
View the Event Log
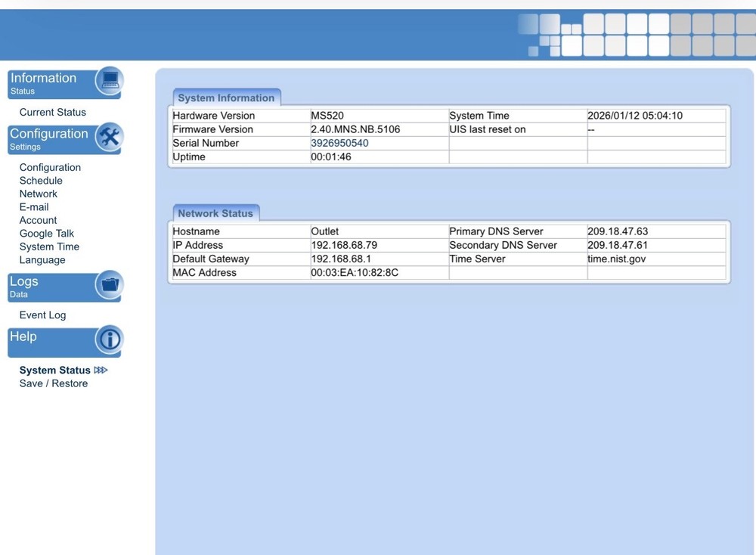[42, 315]
